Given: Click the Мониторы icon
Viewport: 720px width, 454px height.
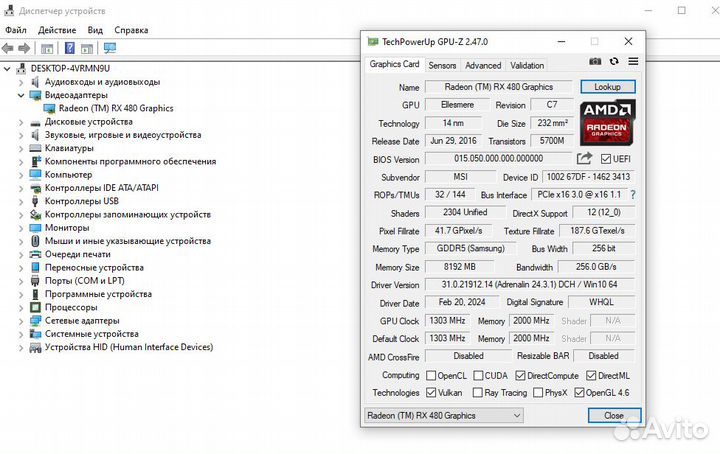Looking at the screenshot, I should point(35,228).
